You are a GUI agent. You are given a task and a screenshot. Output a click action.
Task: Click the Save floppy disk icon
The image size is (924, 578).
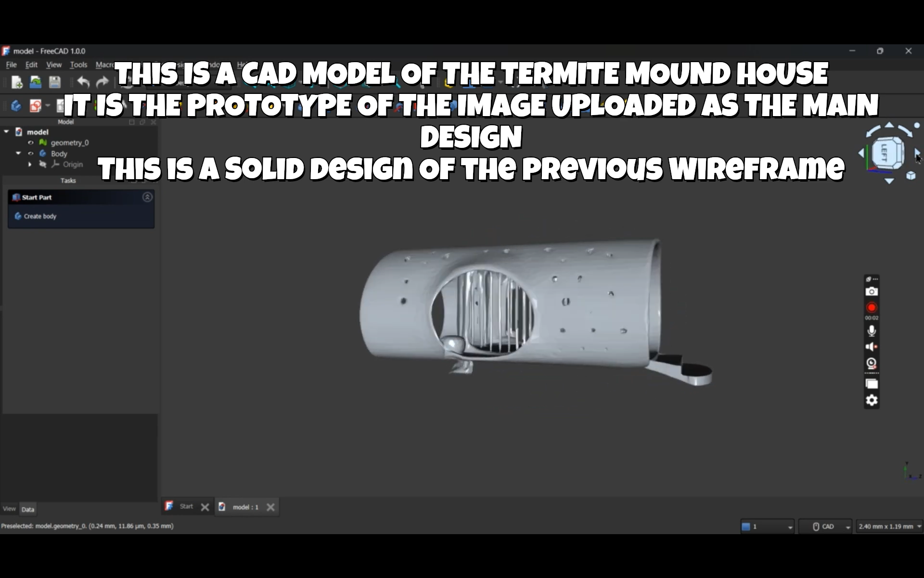[x=55, y=82]
